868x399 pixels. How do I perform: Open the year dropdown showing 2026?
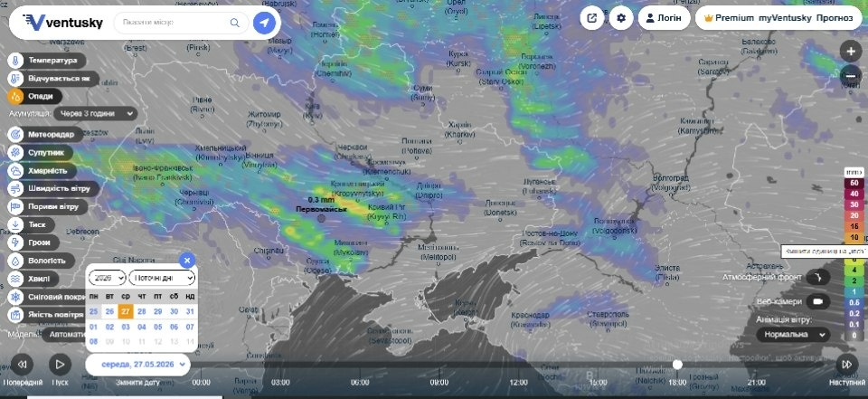click(107, 277)
